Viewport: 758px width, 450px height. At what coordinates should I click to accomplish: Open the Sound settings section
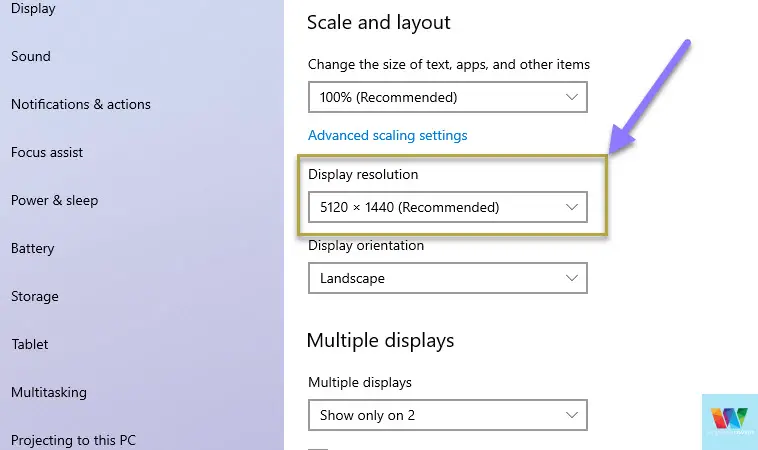[x=31, y=56]
